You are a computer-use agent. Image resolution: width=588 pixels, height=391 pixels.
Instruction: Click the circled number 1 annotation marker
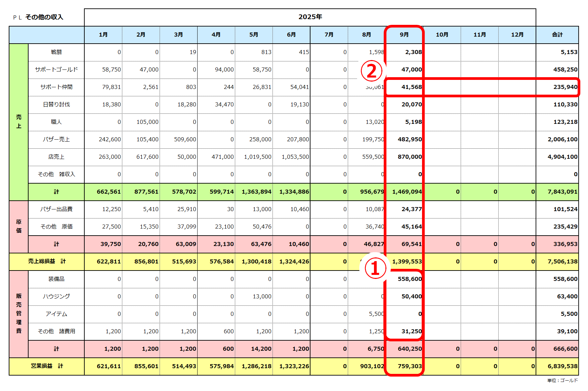click(x=375, y=269)
